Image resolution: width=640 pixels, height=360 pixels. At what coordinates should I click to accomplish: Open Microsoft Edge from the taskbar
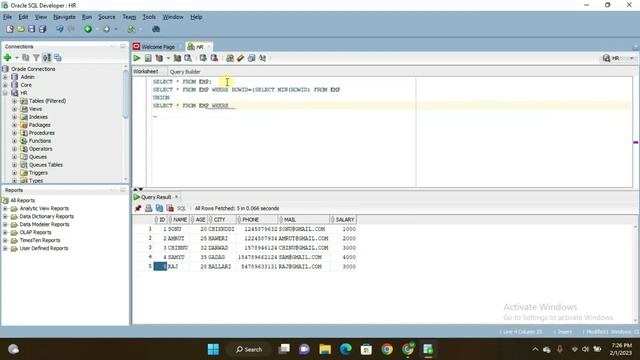pyautogui.click(x=345, y=349)
